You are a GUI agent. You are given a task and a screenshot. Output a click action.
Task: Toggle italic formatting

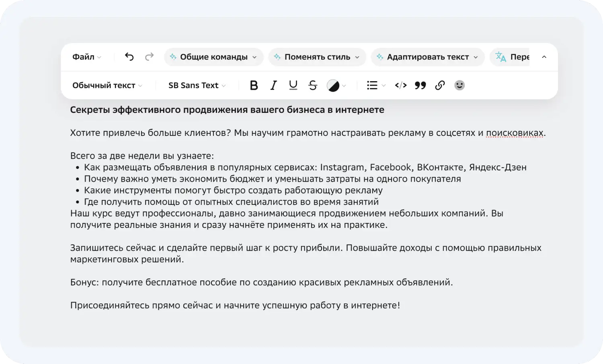(x=273, y=85)
